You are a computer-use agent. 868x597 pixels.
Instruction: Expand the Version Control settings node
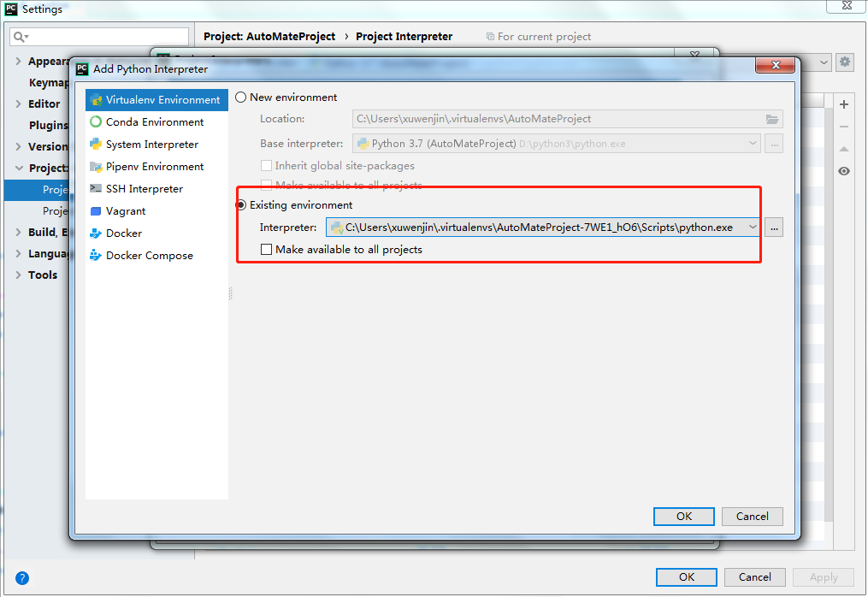click(18, 147)
